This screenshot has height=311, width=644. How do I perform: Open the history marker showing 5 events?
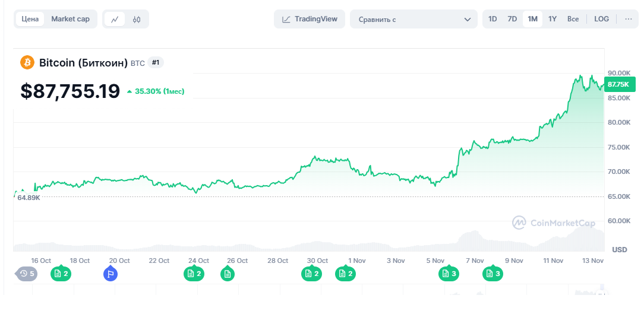pos(27,274)
